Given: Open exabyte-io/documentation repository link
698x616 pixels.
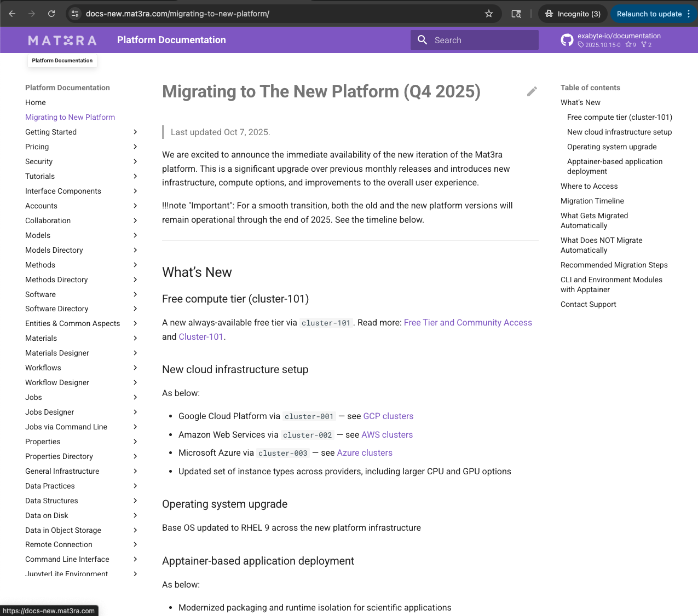Looking at the screenshot, I should (619, 36).
